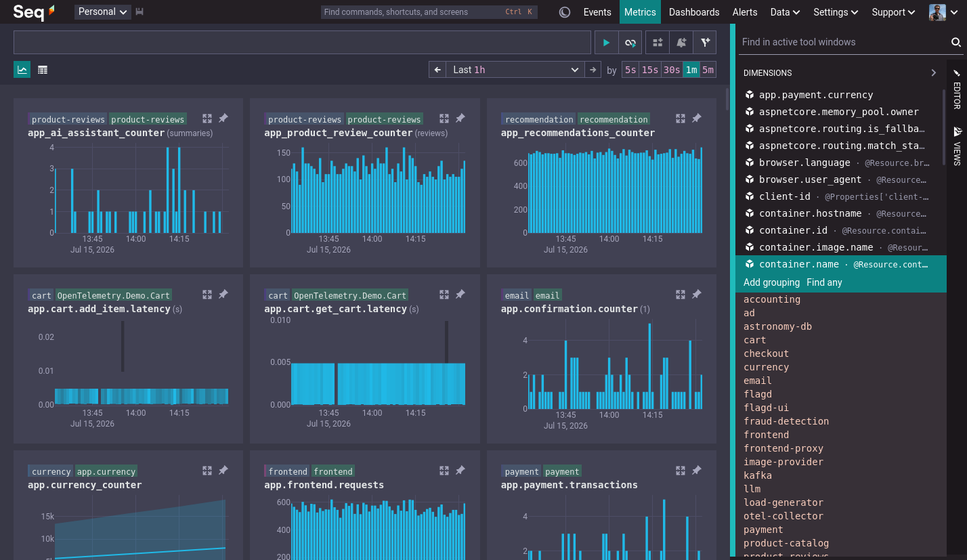Pin the app_recommendations_counter chart

[x=697, y=119]
